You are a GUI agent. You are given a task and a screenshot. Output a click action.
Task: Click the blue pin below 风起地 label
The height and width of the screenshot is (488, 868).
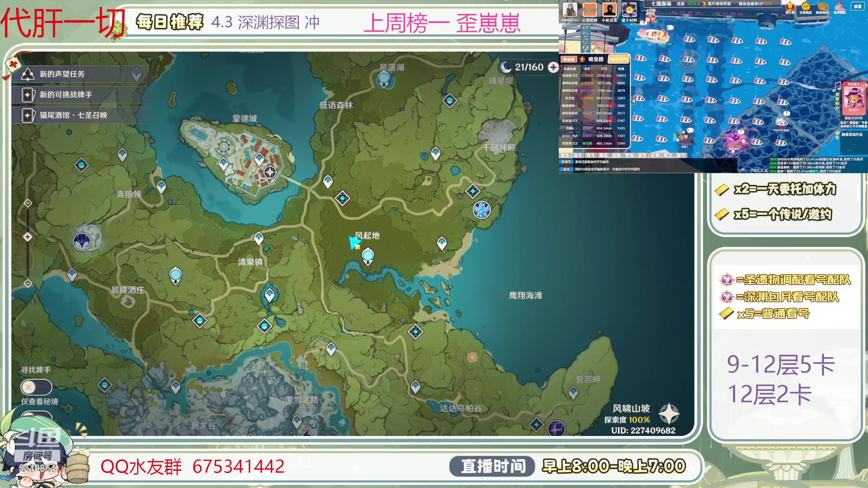pos(368,256)
